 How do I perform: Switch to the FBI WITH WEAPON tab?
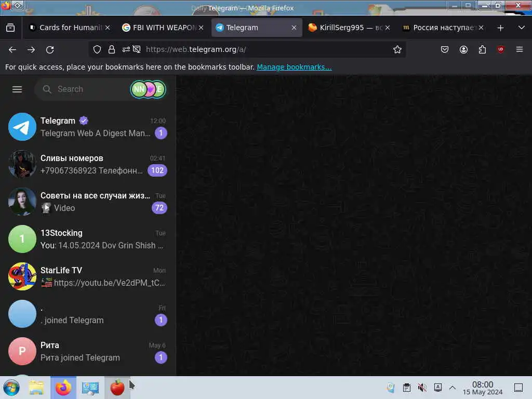[x=163, y=28]
